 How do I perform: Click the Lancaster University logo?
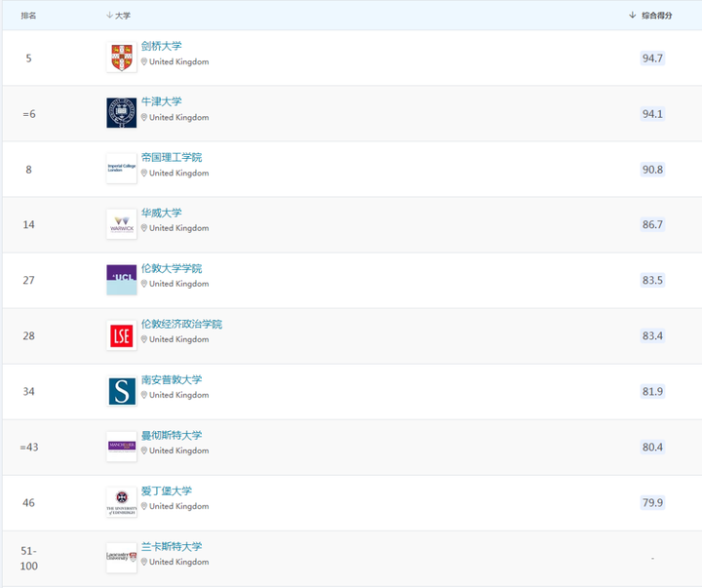[121, 558]
